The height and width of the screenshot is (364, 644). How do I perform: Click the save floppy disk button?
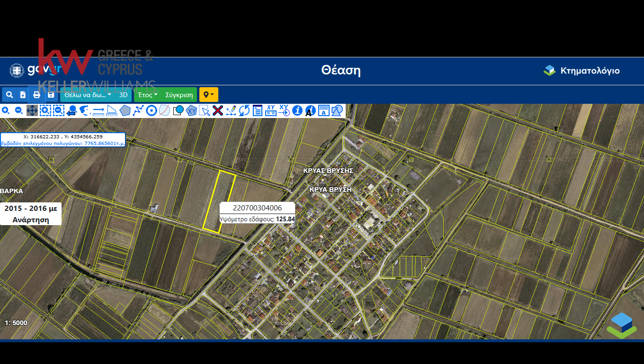tap(51, 95)
